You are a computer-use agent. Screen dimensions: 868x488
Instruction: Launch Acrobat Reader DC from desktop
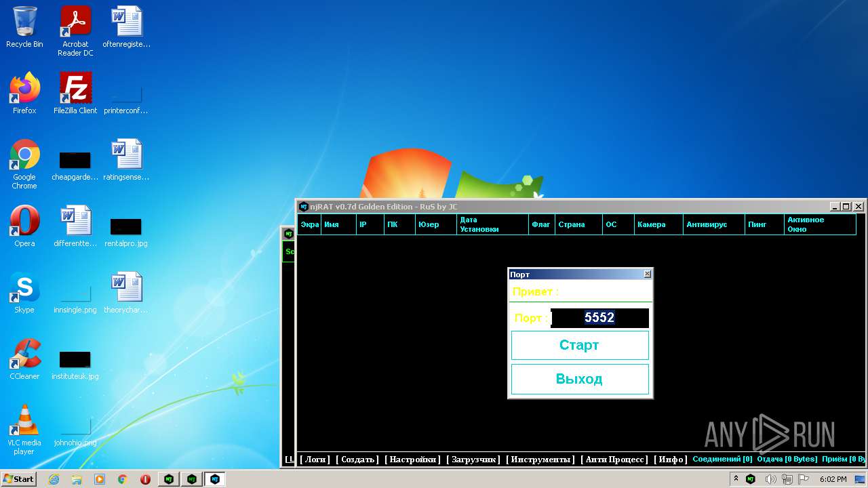click(x=75, y=30)
